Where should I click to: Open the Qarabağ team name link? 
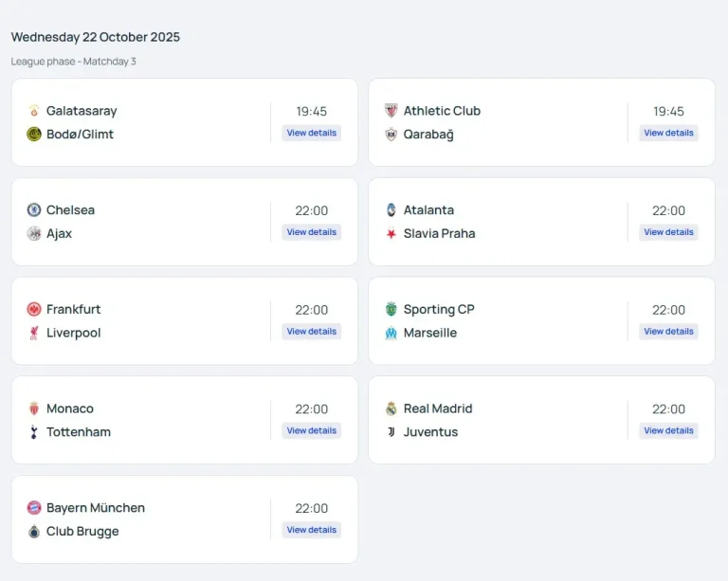click(x=428, y=135)
